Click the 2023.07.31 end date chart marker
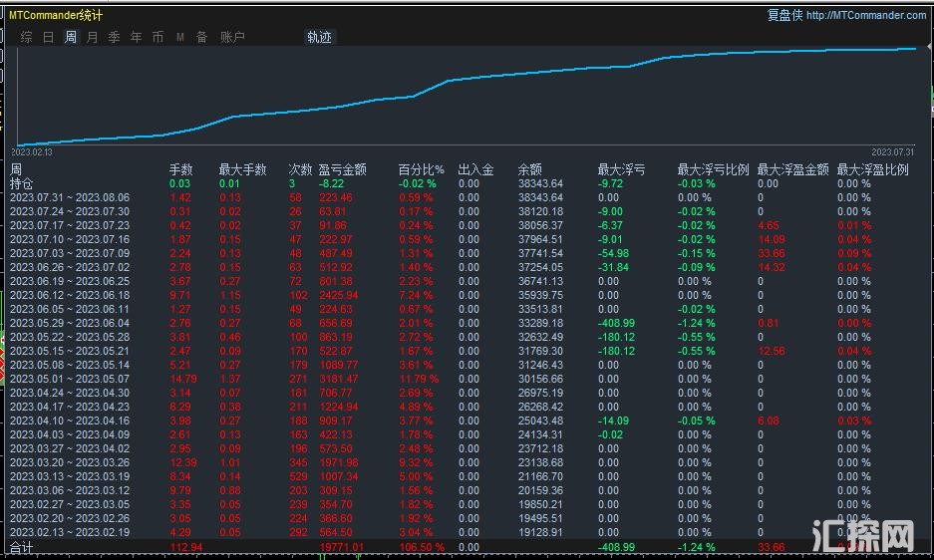 892,151
